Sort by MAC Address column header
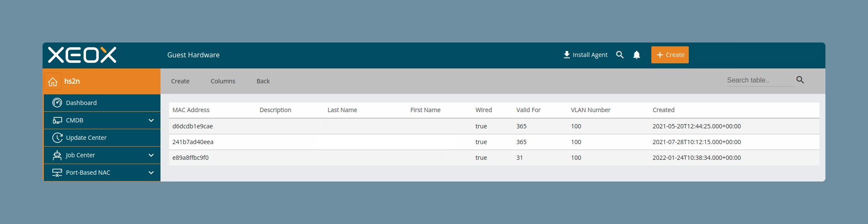This screenshot has height=224, width=868. [x=191, y=110]
